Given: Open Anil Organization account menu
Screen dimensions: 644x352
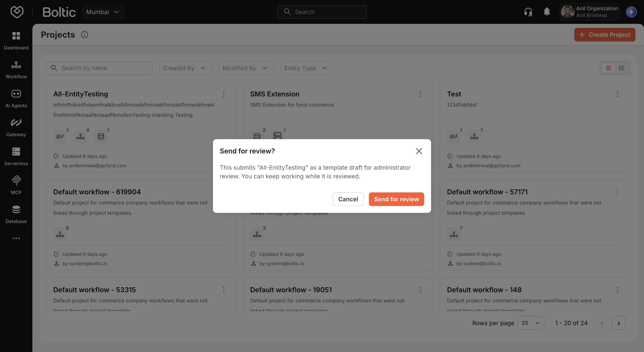Looking at the screenshot, I should [x=589, y=12].
